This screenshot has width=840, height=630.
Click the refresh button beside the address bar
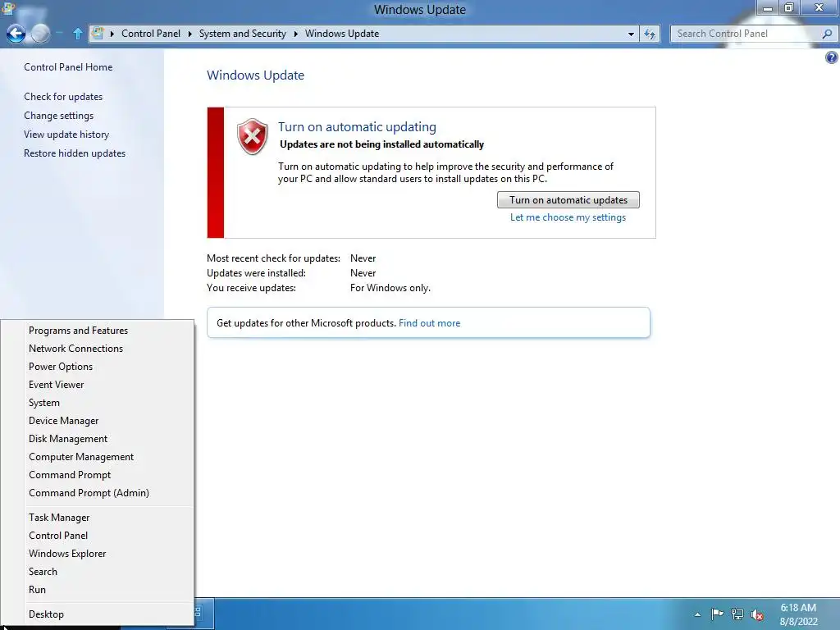[x=650, y=34]
